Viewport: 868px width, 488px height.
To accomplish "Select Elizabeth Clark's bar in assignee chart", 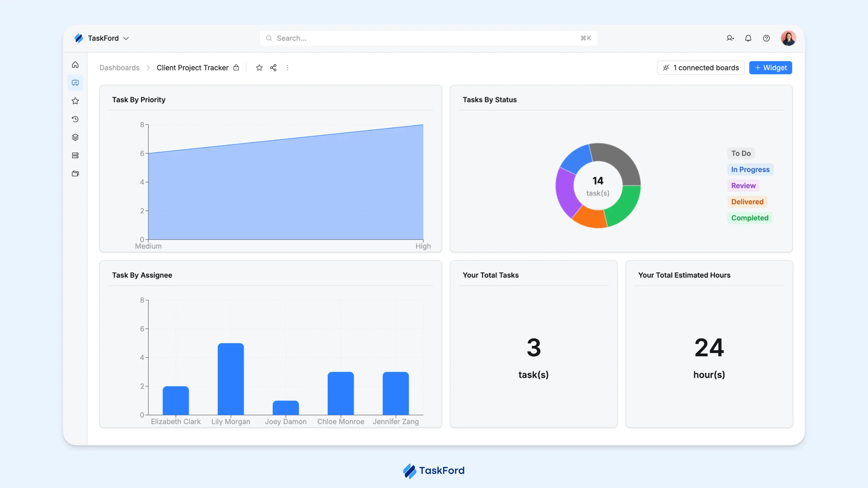I will pyautogui.click(x=176, y=401).
